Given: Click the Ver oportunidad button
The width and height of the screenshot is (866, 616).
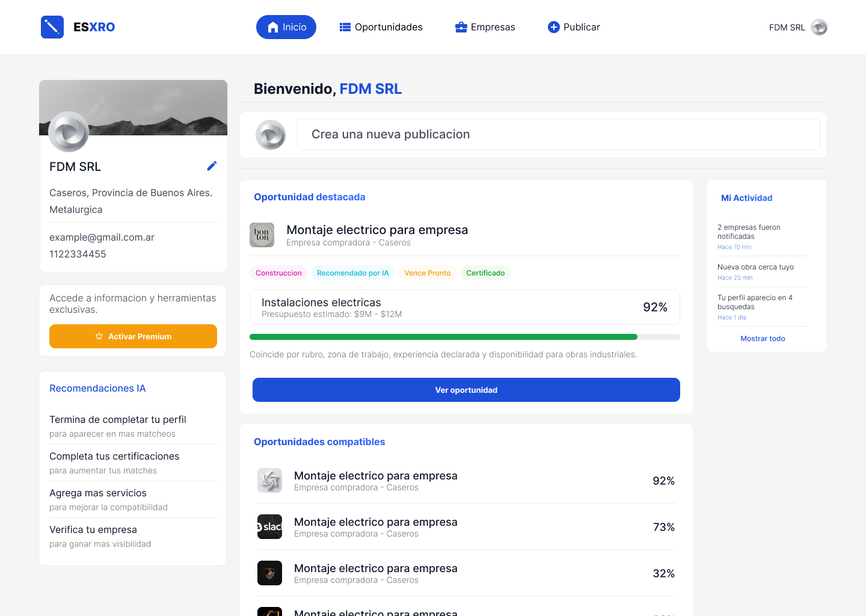Looking at the screenshot, I should (x=466, y=390).
